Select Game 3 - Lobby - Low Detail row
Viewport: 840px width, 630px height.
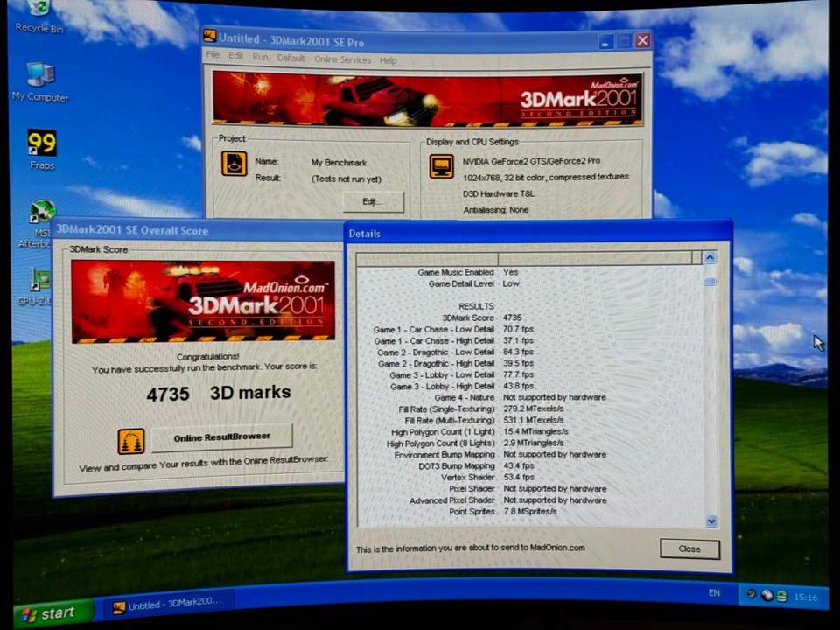[530, 374]
